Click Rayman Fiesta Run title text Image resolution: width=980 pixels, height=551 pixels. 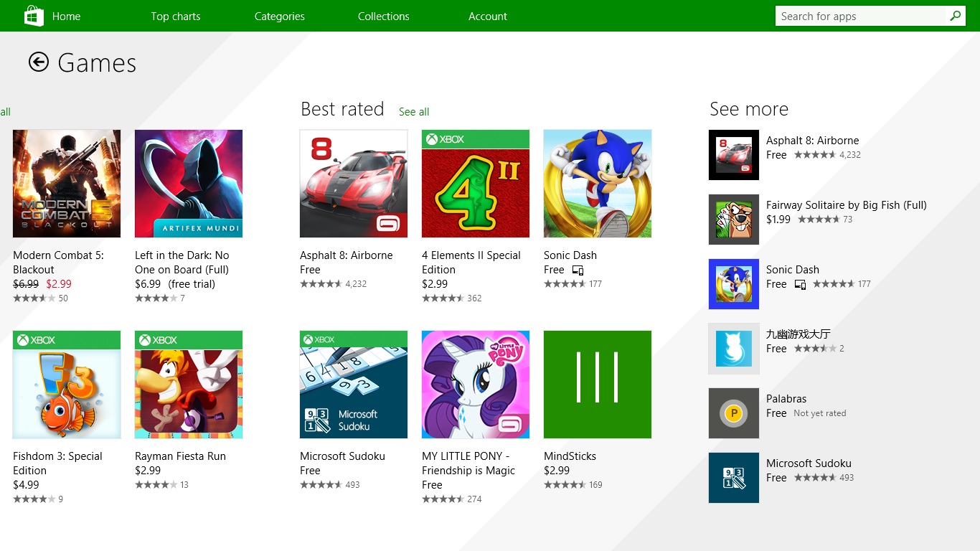click(180, 456)
